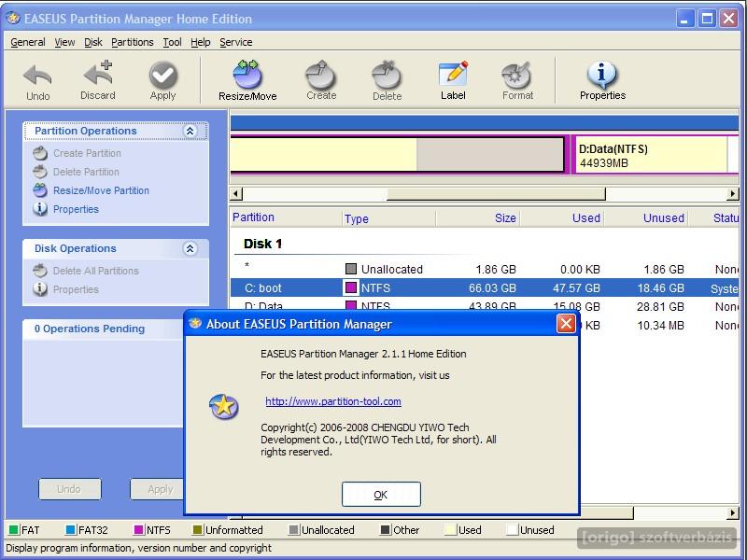Click the "10.34 MB" unused cell

[x=661, y=326]
